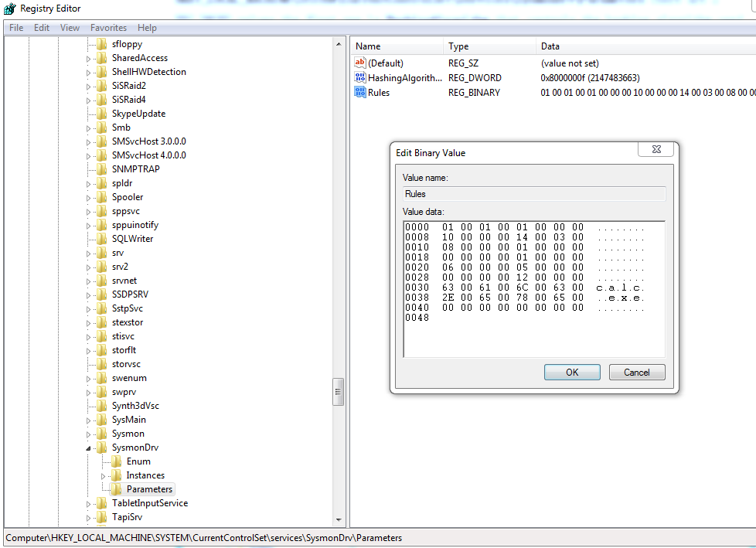The width and height of the screenshot is (756, 548).
Task: Select the swenum key
Action: click(129, 379)
